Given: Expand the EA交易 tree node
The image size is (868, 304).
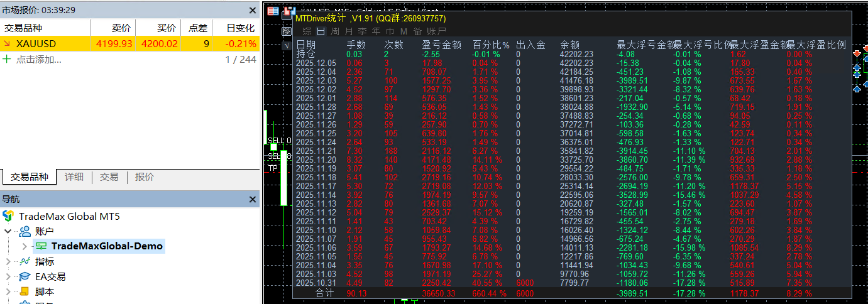Looking at the screenshot, I should [x=8, y=276].
